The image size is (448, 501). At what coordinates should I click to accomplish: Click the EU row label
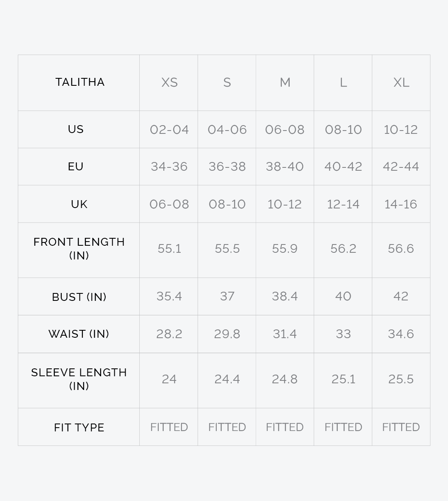76,167
